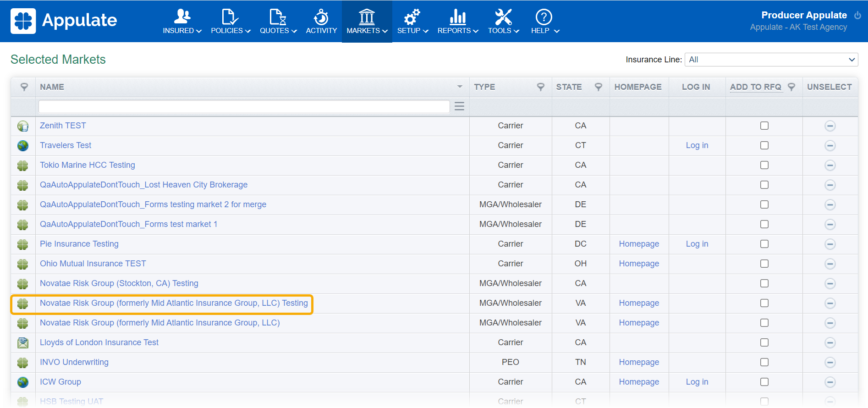
Task: Enable RFQ checkbox for Ohio Mutual Insurance TEST
Action: coord(764,264)
